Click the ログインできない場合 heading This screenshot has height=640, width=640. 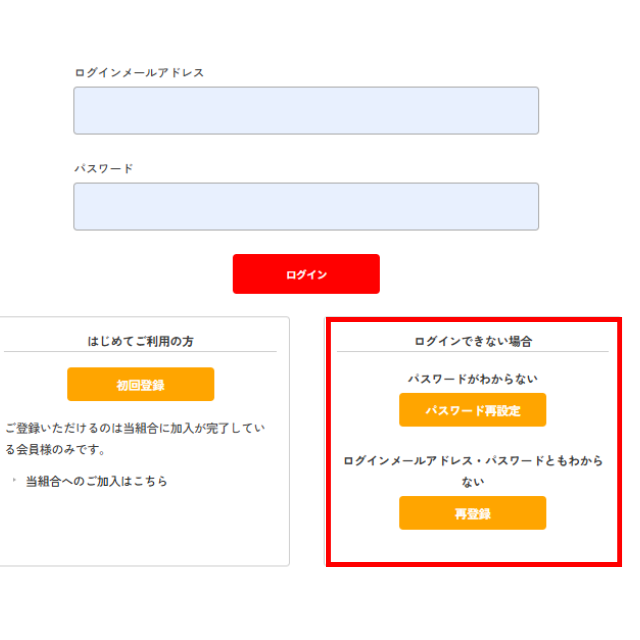472,341
